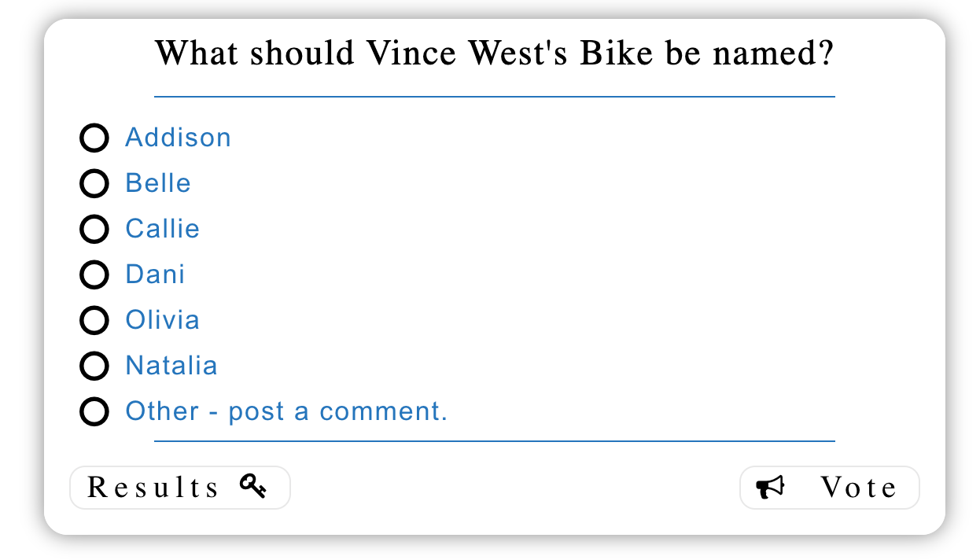This screenshot has height=560, width=980.
Task: Select the Olivia radio button circle
Action: tap(94, 321)
